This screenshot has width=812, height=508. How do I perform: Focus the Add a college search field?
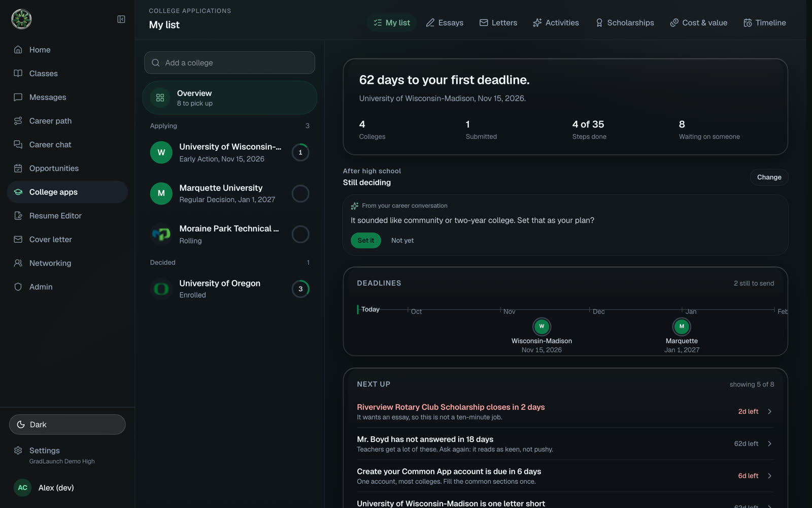230,63
